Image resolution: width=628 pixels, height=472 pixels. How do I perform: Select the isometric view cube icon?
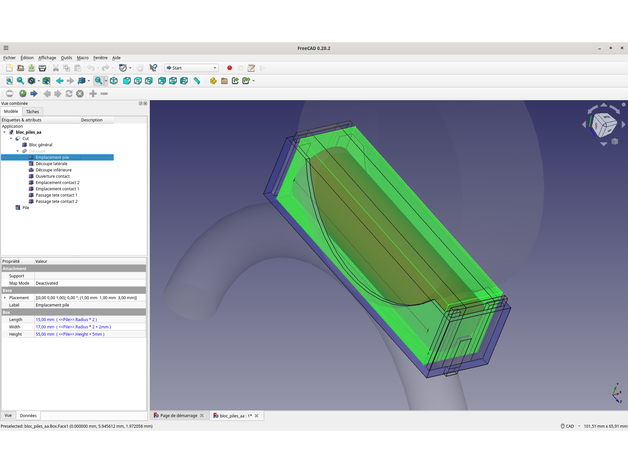pyautogui.click(x=114, y=81)
